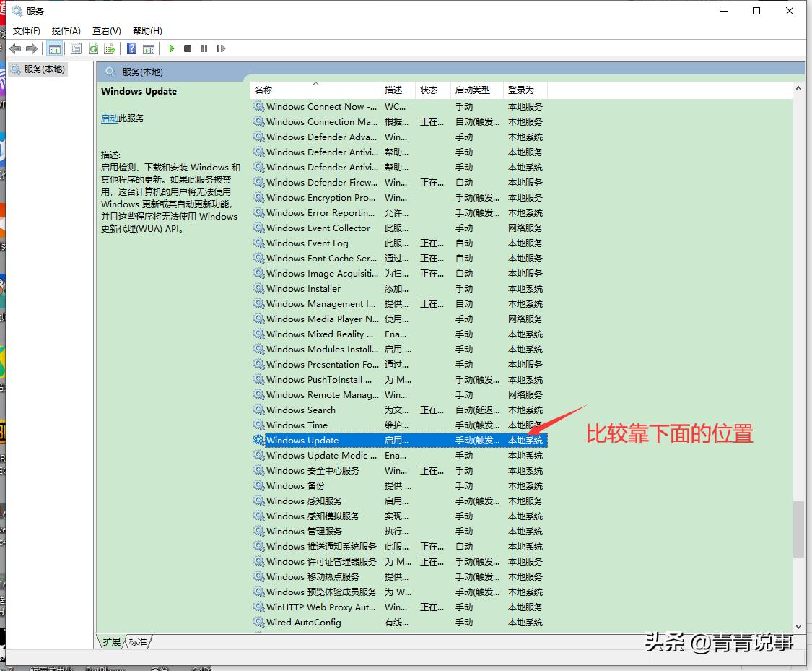The image size is (812, 671).
Task: Open the 查看(V) menu
Action: [105, 30]
